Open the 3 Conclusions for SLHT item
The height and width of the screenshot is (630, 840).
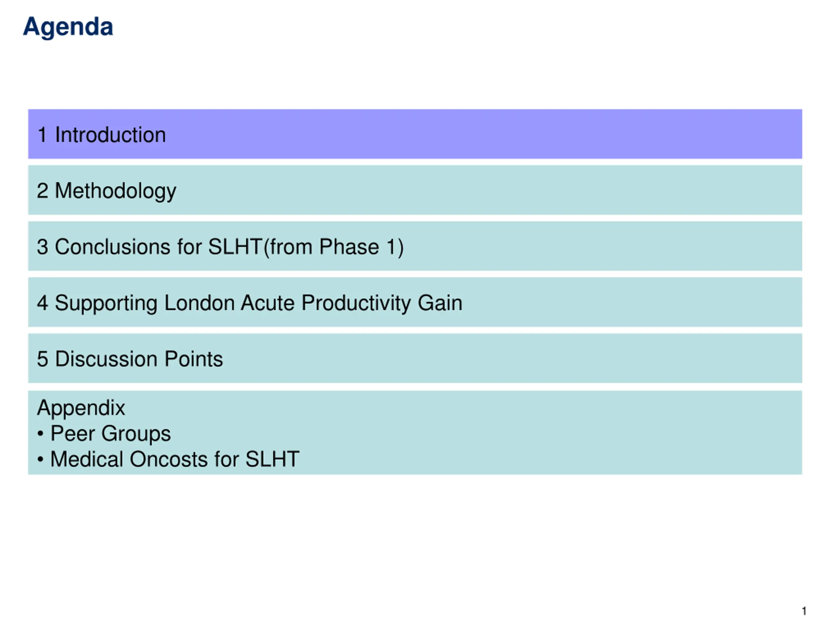tap(415, 246)
